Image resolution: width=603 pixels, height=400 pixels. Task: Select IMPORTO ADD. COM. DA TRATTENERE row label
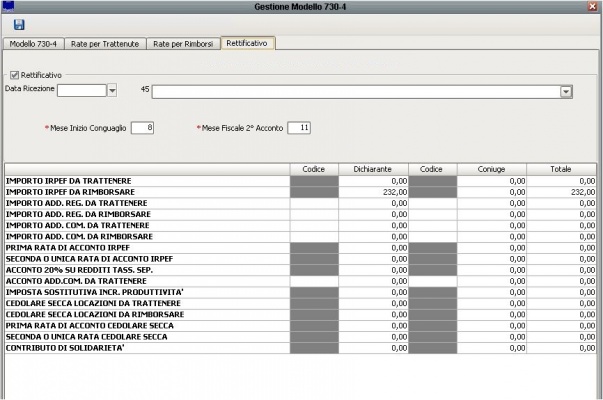coord(77,225)
